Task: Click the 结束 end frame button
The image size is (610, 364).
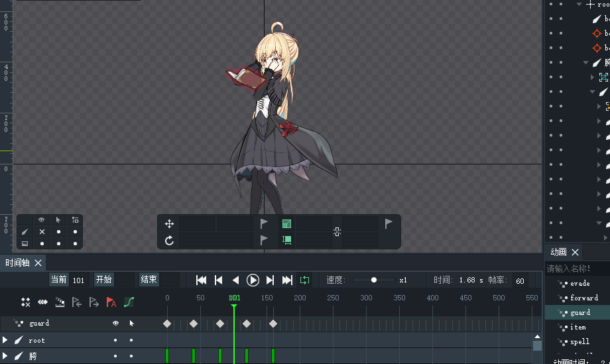Action: [149, 280]
